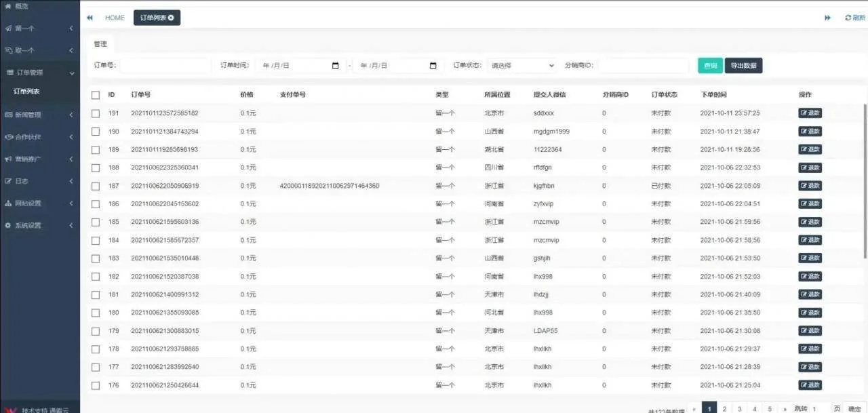Select the 订单列表 tab

[x=153, y=17]
